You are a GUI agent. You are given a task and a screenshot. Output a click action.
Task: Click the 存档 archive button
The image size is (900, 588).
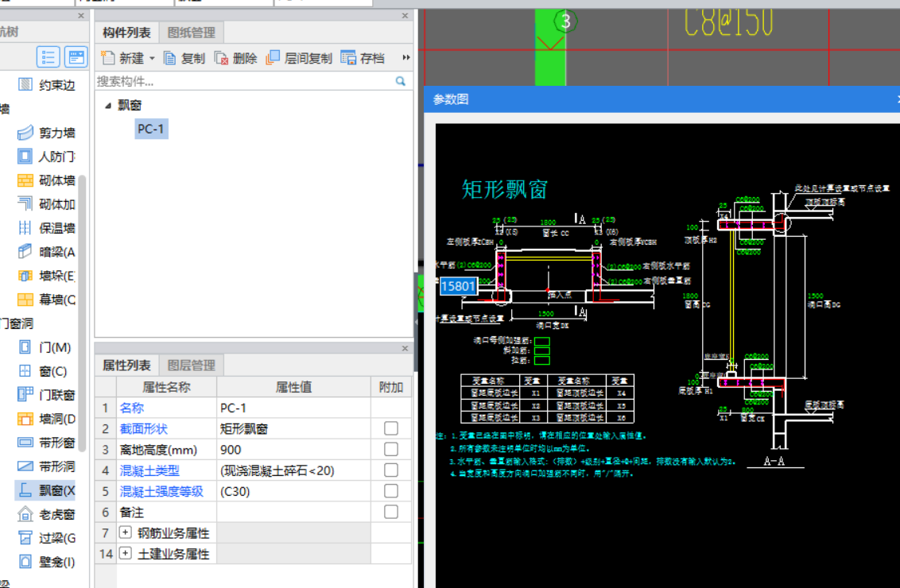tap(363, 58)
